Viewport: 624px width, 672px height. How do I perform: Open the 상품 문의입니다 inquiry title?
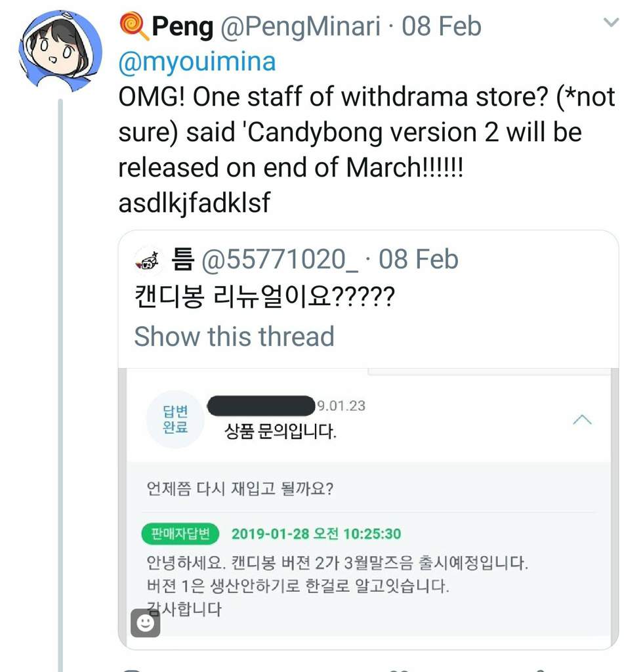pyautogui.click(x=280, y=431)
